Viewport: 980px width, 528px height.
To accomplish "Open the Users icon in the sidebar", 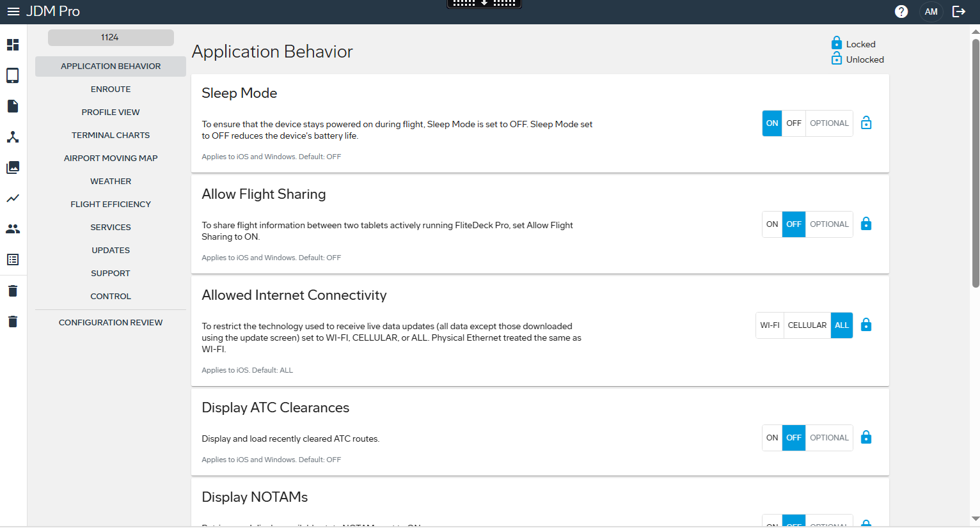I will (x=13, y=229).
